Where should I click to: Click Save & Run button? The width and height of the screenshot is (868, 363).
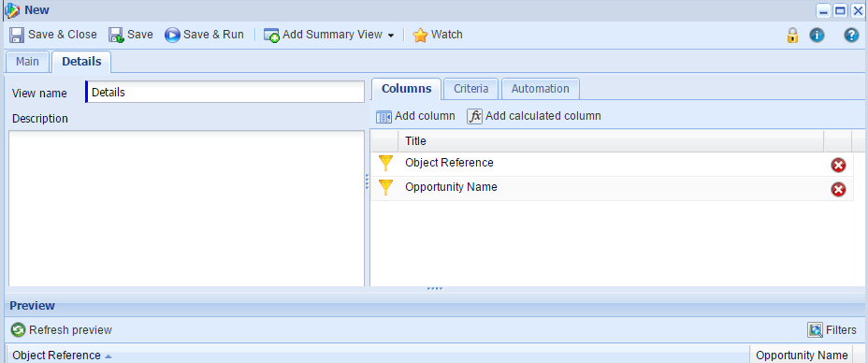pos(204,35)
